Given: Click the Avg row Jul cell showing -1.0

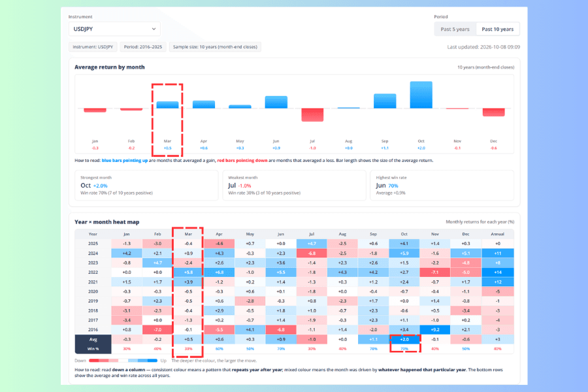Looking at the screenshot, I should coord(312,340).
